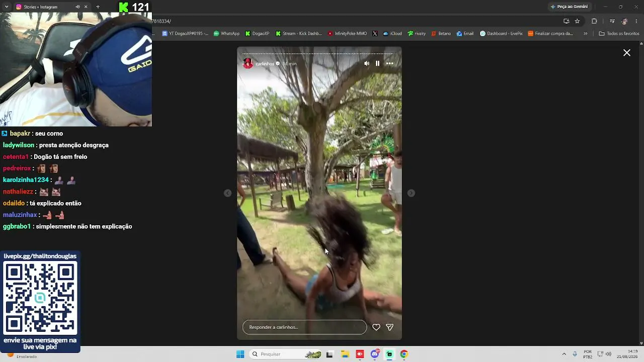Screen dimensions: 644x362
Task: Open the Chrome extensions puzzle icon
Action: [594, 21]
